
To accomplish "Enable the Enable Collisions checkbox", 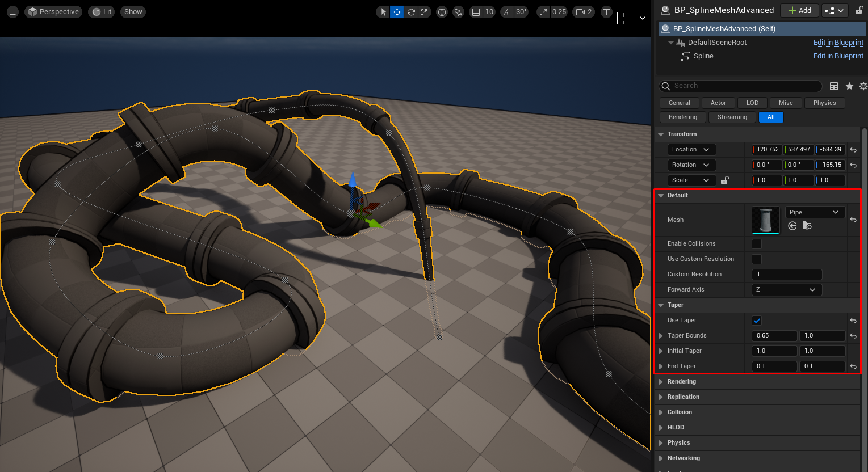I will [757, 244].
